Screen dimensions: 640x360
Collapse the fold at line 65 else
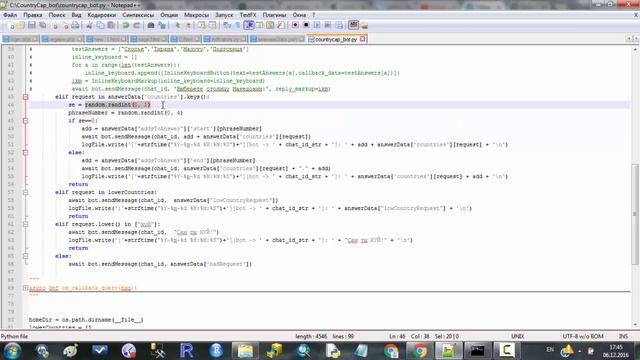click(25, 256)
